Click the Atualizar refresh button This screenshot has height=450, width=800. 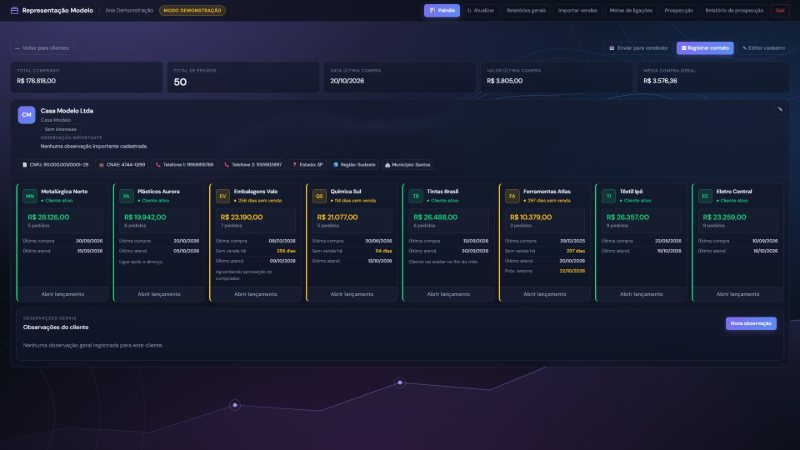pos(481,10)
